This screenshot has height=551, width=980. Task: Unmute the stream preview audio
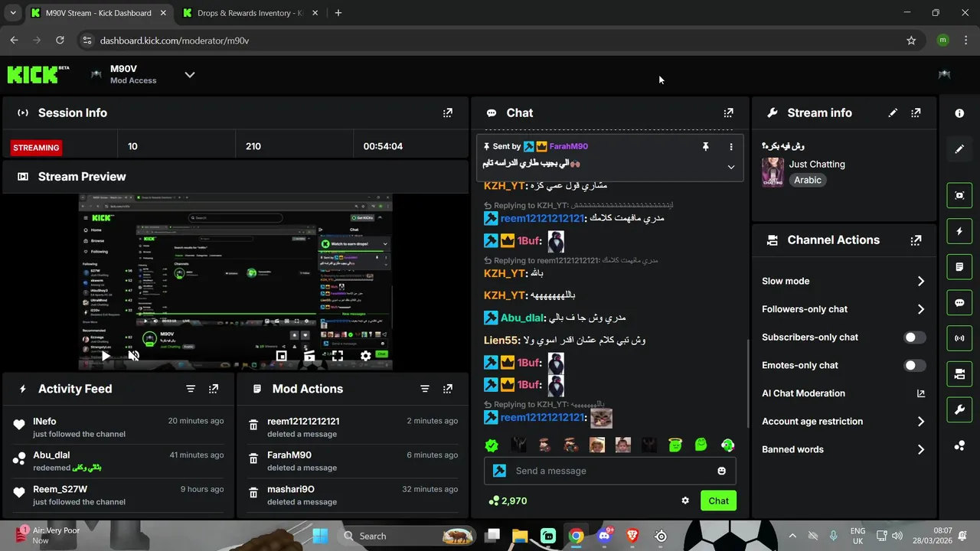click(134, 356)
